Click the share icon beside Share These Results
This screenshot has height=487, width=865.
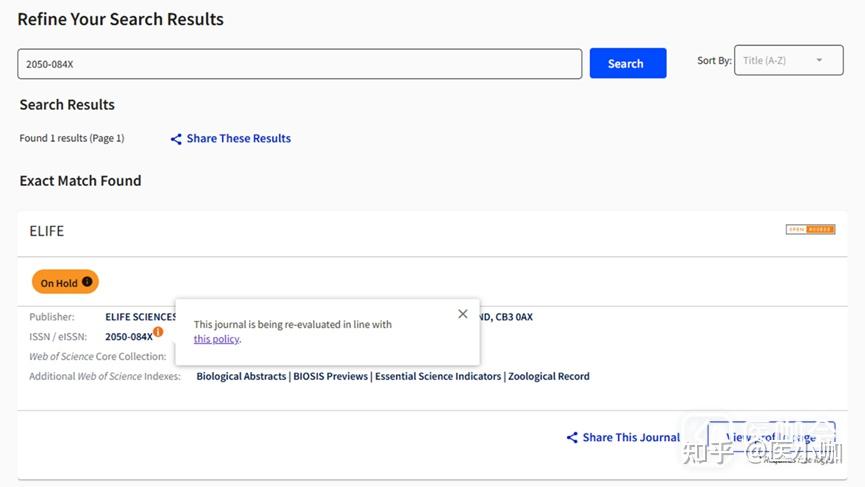pos(176,139)
